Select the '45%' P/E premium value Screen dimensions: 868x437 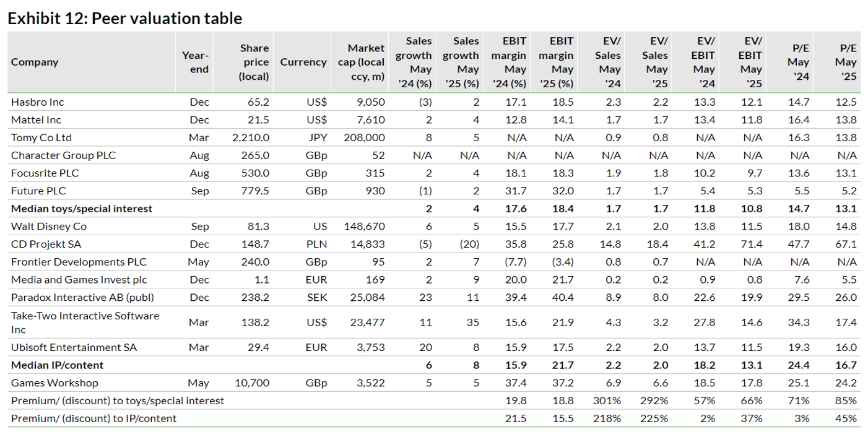[847, 418]
